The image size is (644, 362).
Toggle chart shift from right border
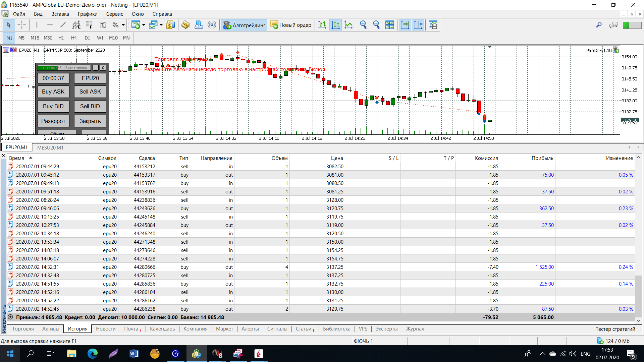coord(418,25)
